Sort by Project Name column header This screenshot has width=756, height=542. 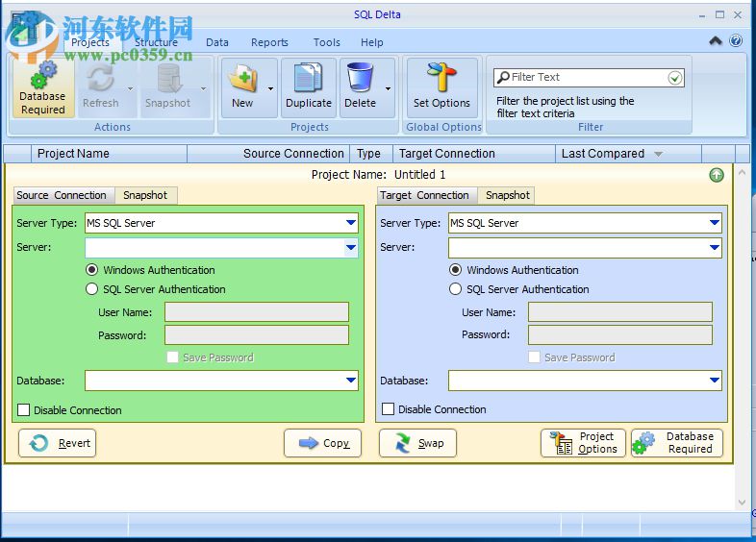[109, 154]
